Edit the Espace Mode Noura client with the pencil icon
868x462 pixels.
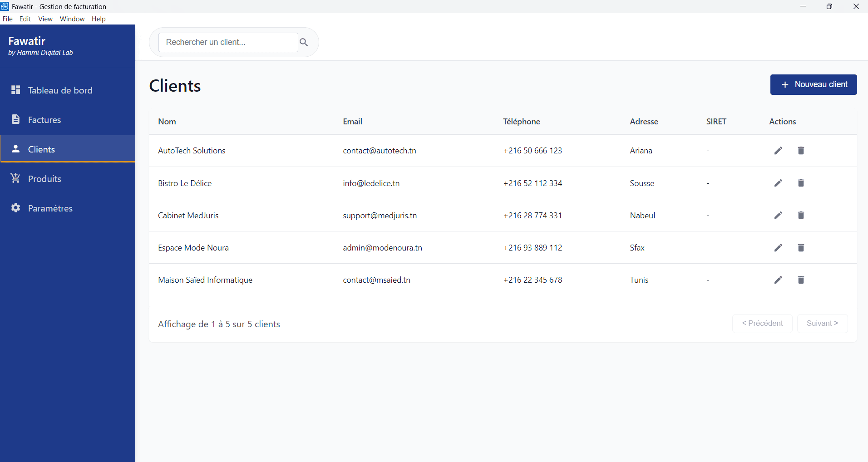pos(778,247)
